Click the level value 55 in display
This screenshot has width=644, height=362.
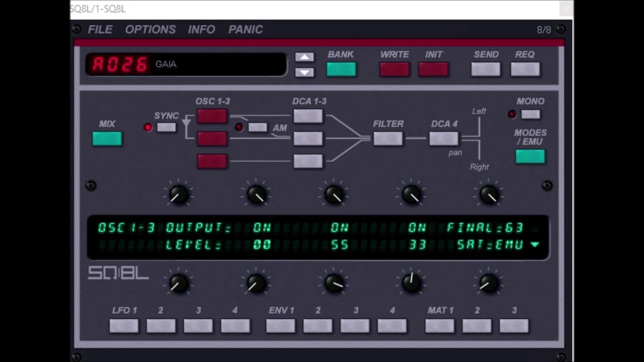tap(340, 245)
